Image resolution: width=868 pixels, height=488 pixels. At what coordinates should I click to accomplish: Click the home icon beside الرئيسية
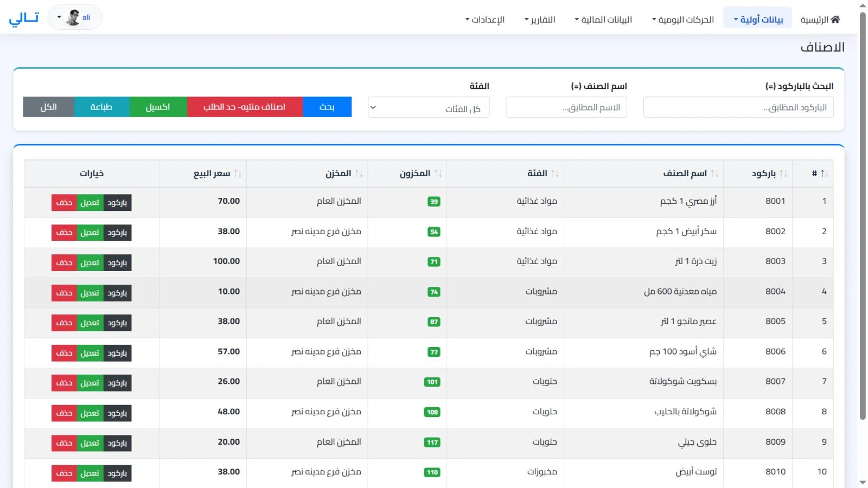835,20
